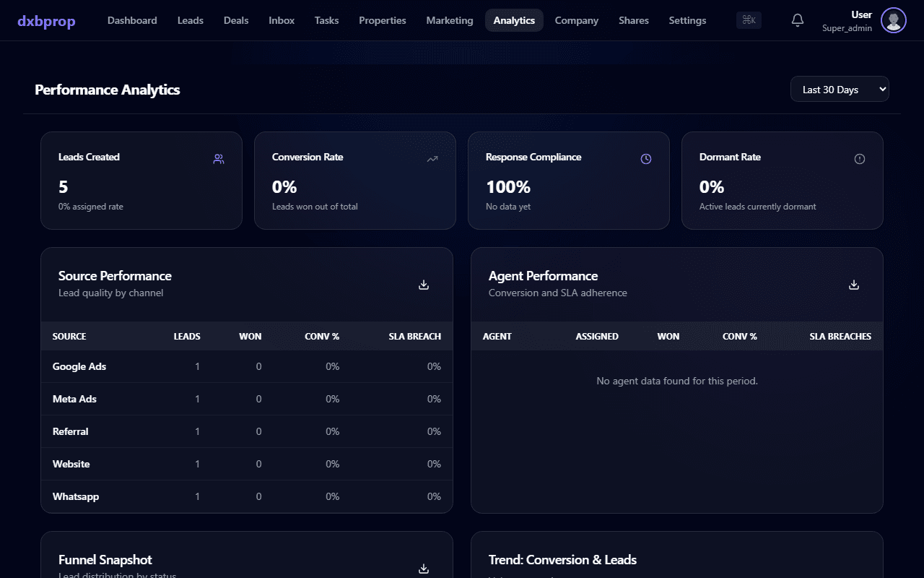
Task: Click the Response Compliance 100% value
Action: (508, 187)
